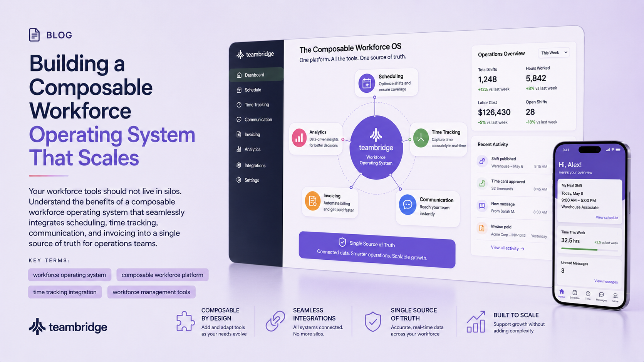The width and height of the screenshot is (644, 362).
Task: Tap the More tab on the phone
Action: pos(615,298)
